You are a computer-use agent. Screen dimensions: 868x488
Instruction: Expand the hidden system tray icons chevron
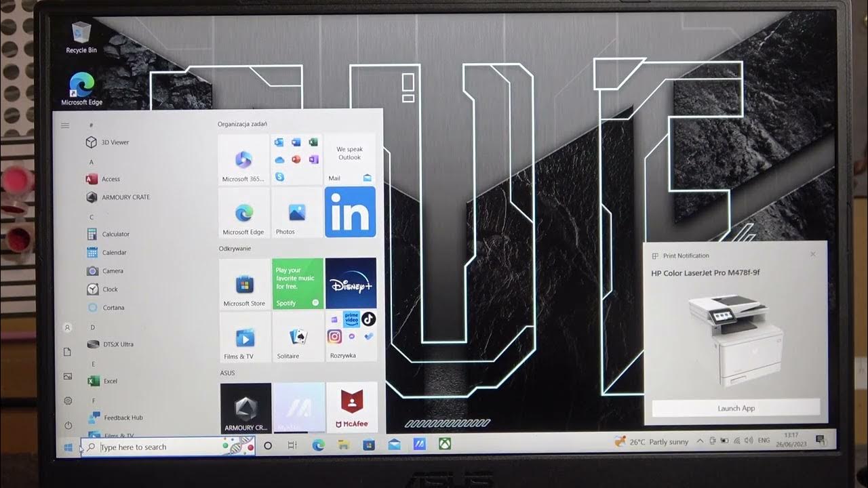point(700,441)
